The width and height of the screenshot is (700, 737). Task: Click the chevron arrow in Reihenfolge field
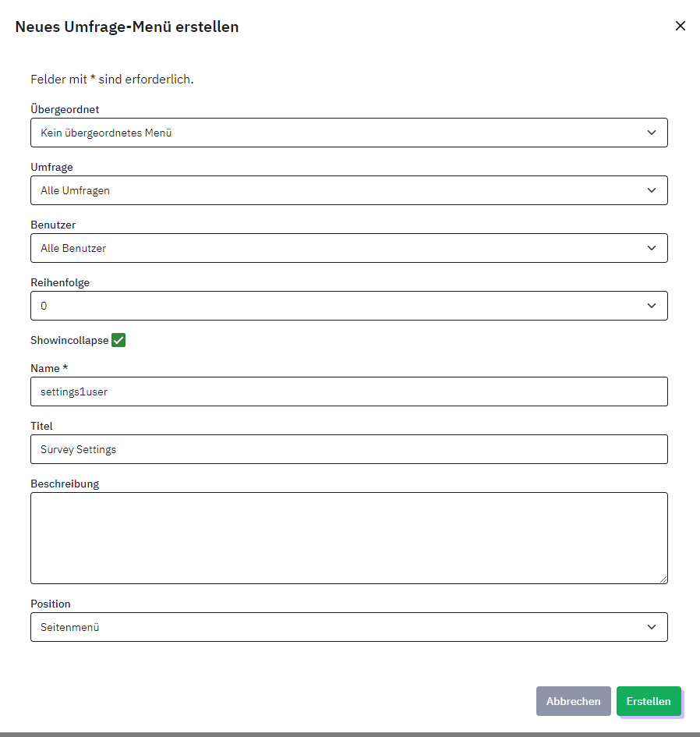(652, 306)
